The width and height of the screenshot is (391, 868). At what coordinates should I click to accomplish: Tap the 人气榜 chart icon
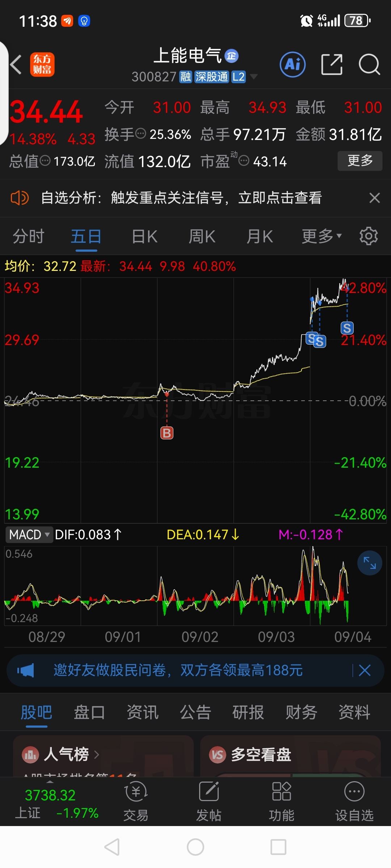pyautogui.click(x=30, y=755)
